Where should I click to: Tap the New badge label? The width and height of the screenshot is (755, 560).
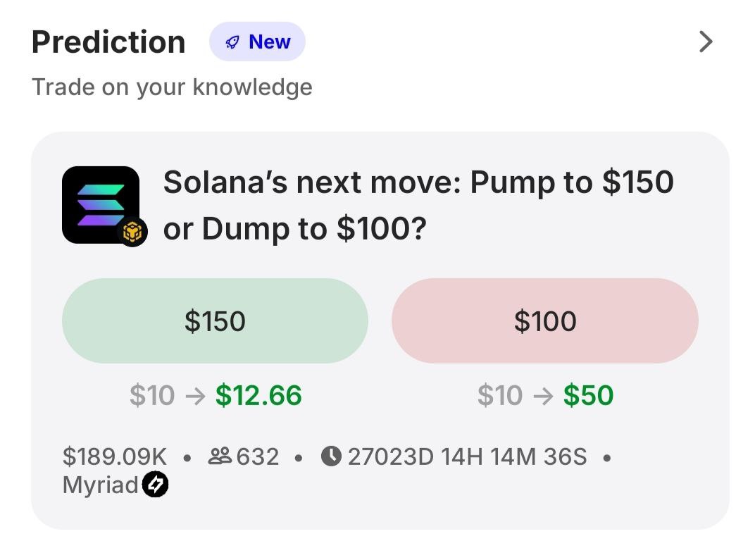click(269, 42)
